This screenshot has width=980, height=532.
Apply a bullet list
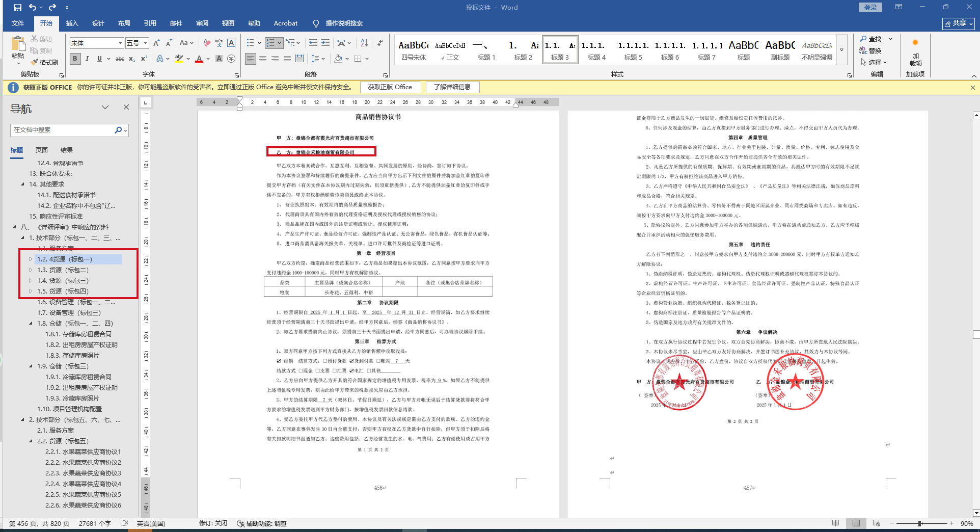click(250, 43)
